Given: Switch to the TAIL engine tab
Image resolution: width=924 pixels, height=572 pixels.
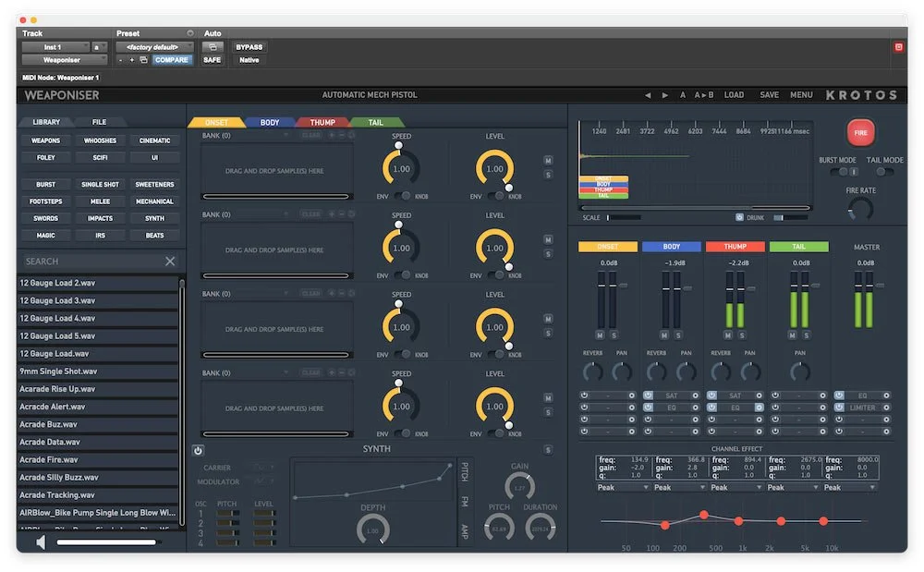Looking at the screenshot, I should click(x=375, y=123).
